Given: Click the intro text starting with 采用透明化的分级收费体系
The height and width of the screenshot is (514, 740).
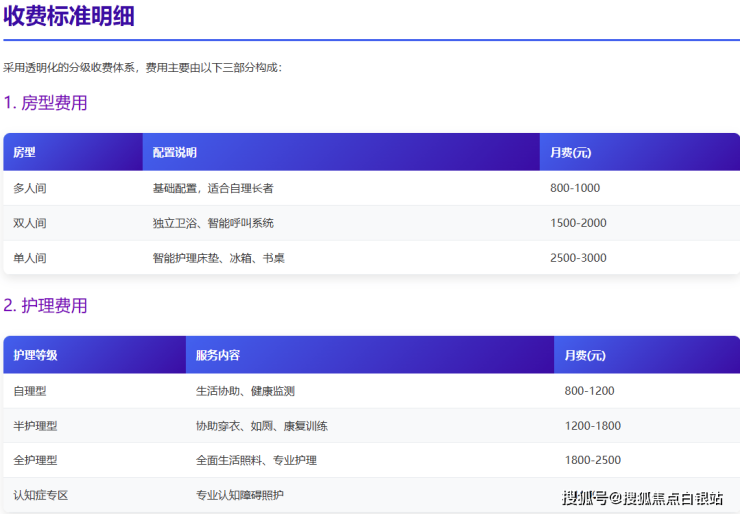Looking at the screenshot, I should click(143, 67).
